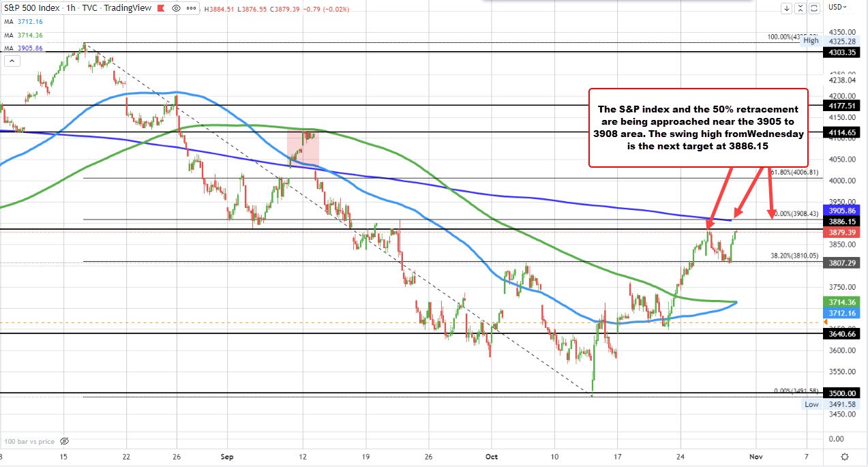Click the 4177.51 price label on axis

click(x=843, y=106)
